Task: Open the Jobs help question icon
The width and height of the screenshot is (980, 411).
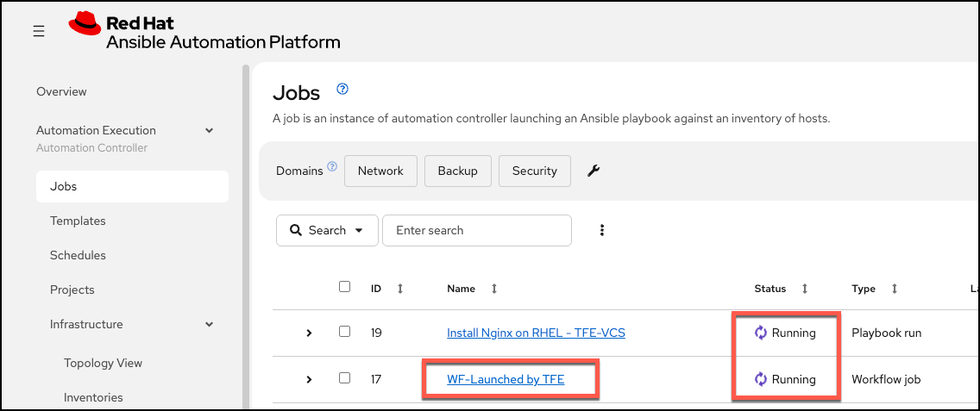Action: click(x=342, y=89)
